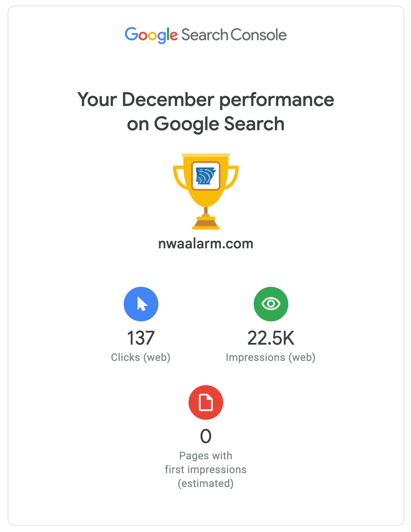This screenshot has height=532, width=411.
Task: Click the green eye Impressions icon
Action: pyautogui.click(x=271, y=304)
